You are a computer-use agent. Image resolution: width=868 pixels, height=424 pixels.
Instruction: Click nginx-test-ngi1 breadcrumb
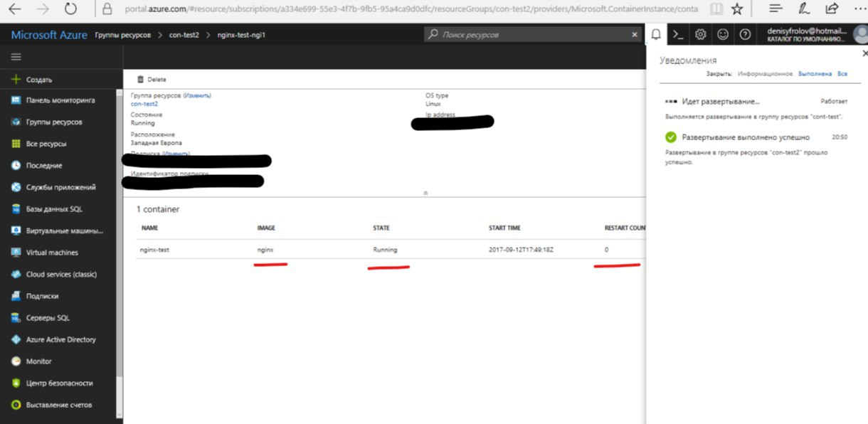(241, 35)
